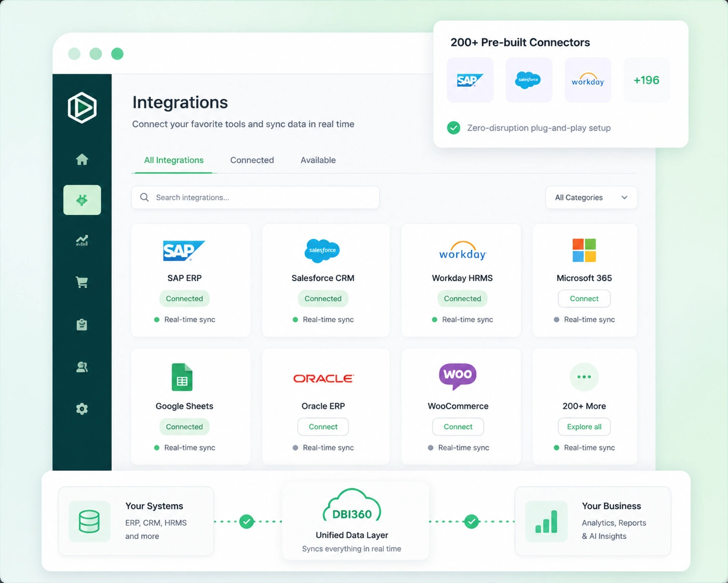Click the Workday logo on HRMS card

pos(463,250)
